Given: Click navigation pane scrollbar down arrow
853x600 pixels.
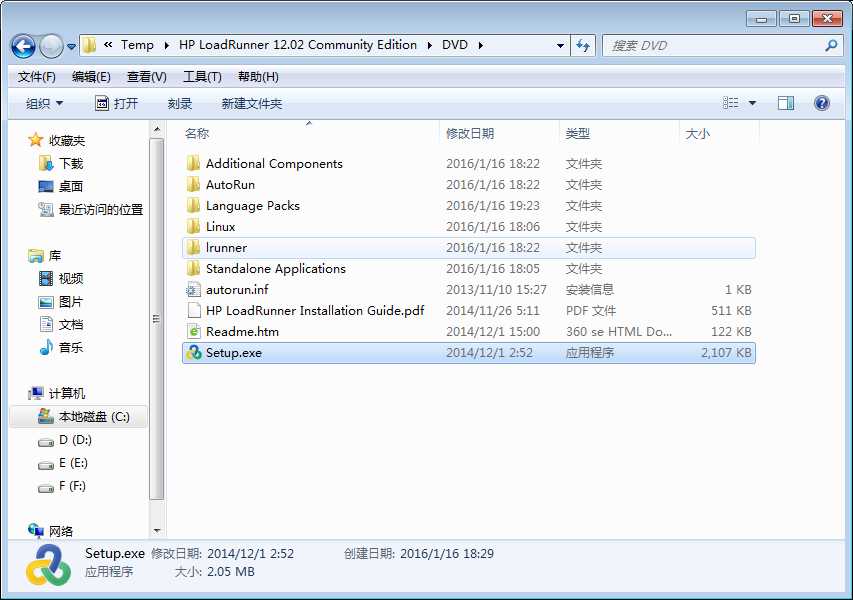Looking at the screenshot, I should coord(157,530).
